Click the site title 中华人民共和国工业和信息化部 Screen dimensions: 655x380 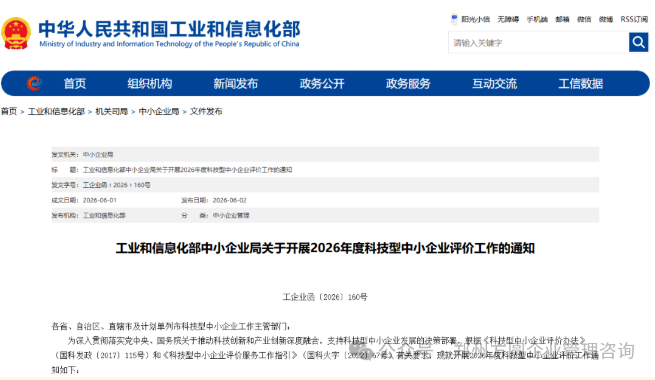[x=169, y=29]
